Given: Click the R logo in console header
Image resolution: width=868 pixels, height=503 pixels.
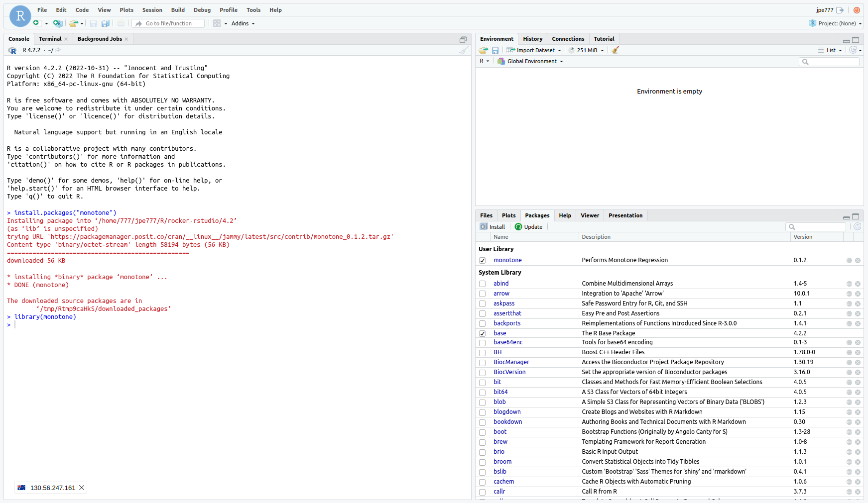Looking at the screenshot, I should (x=12, y=50).
